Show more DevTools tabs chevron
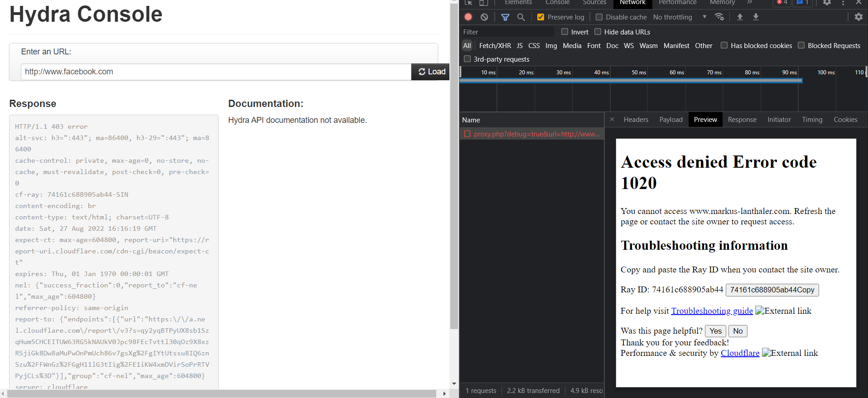868x398 pixels. 750,2
